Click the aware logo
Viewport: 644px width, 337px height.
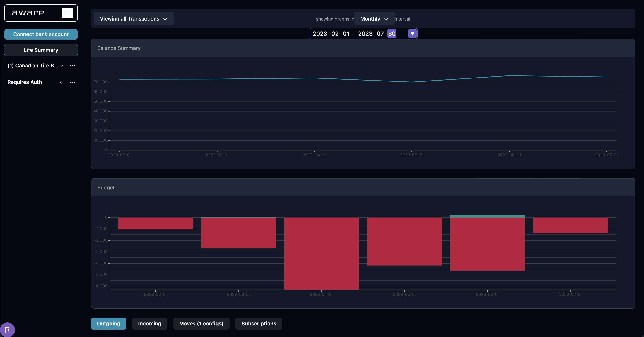[28, 13]
